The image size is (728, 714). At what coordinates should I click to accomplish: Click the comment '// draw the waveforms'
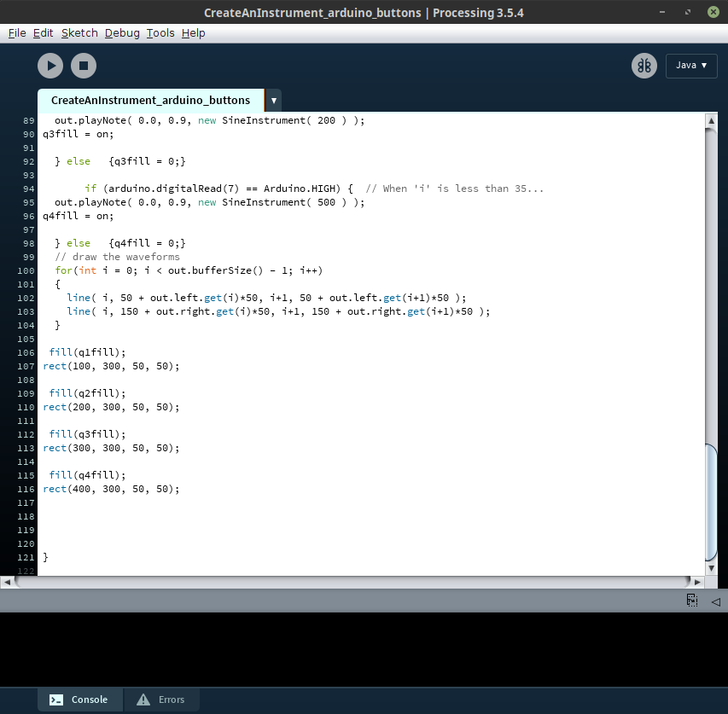[x=117, y=257]
